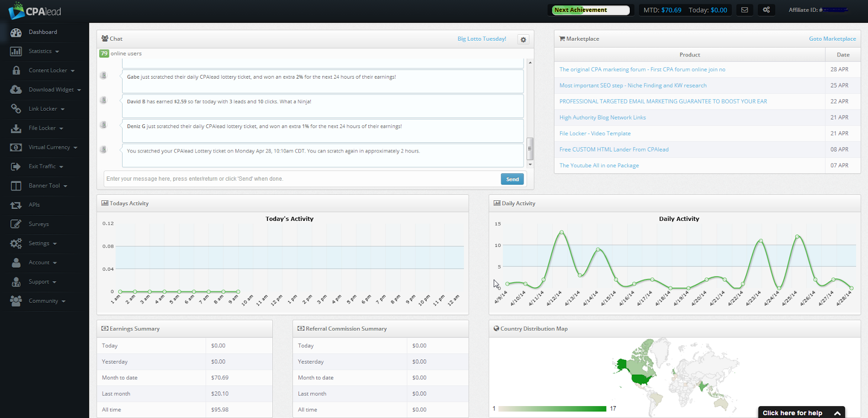The image size is (868, 418).
Task: Click the avatar beside Gabe's chat message
Action: 104,75
